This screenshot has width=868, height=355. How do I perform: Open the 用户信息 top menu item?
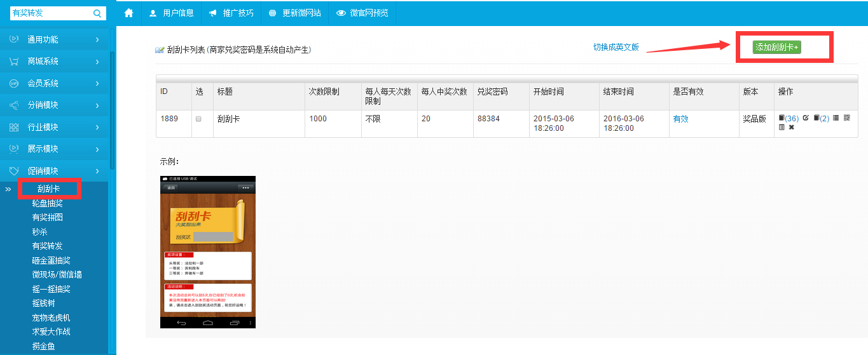[171, 13]
